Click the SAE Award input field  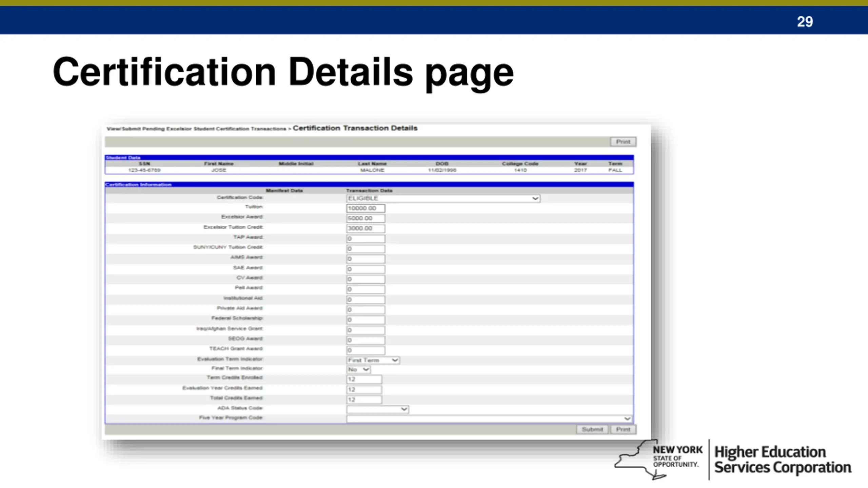366,269
